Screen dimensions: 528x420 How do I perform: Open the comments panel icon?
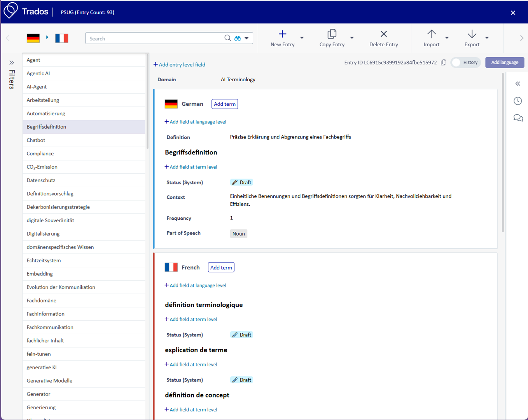518,118
